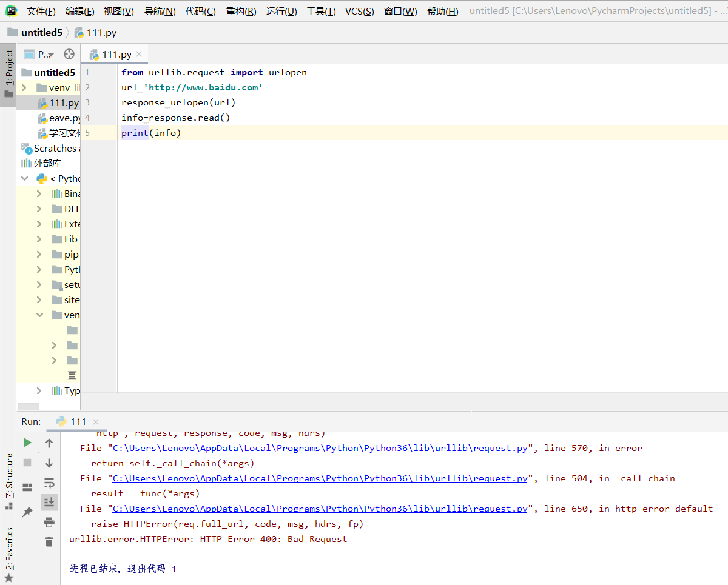Open the 文件(F) menu
This screenshot has width=728, height=585.
41,12
